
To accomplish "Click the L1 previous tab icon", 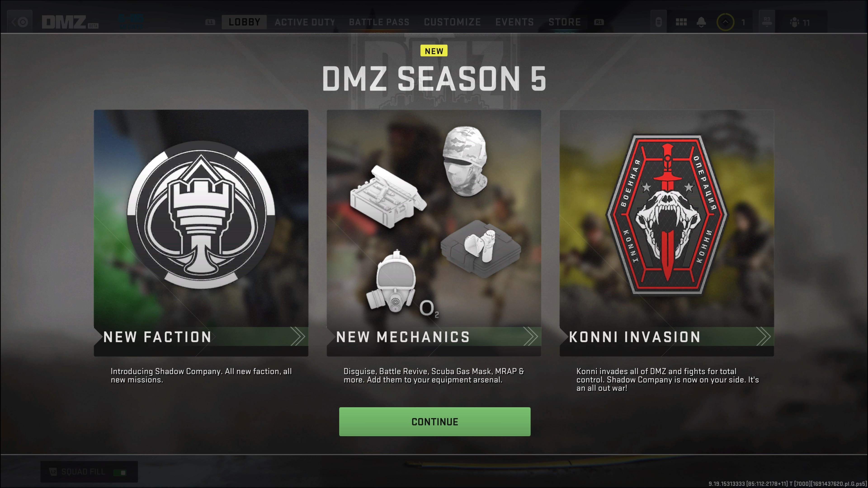I will (210, 22).
